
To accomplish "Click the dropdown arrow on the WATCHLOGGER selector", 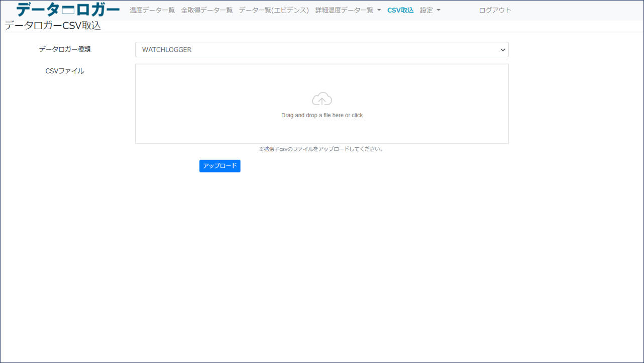I will (502, 49).
